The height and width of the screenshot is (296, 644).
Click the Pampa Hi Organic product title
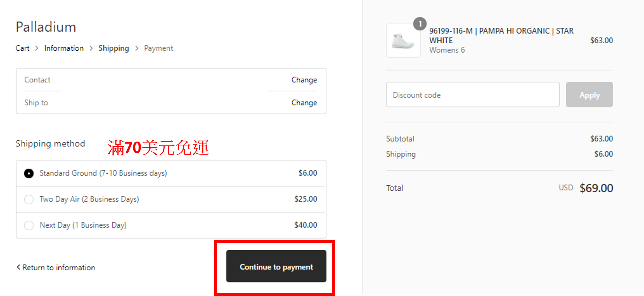click(x=501, y=35)
